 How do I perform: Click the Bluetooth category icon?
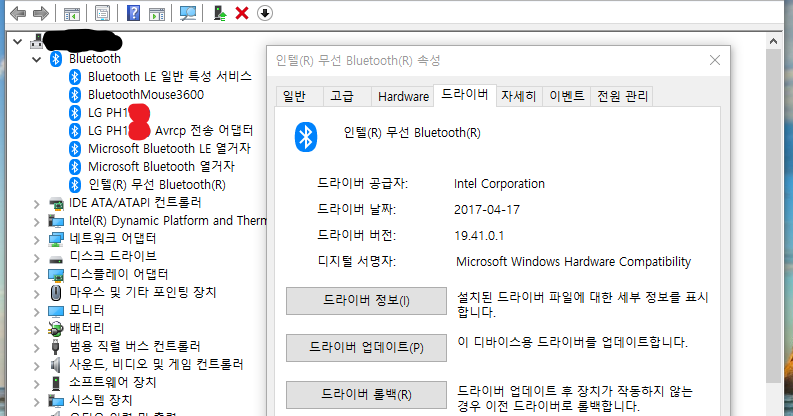(x=56, y=59)
